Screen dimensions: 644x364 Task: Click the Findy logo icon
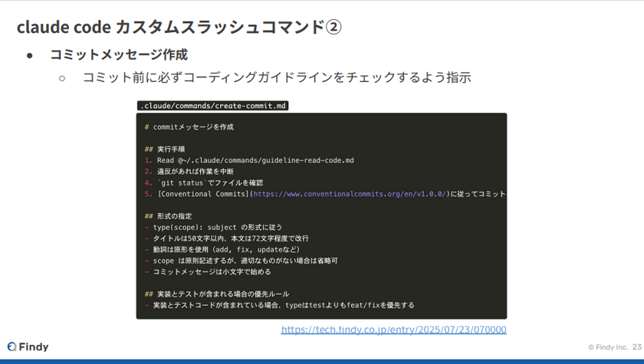12,347
